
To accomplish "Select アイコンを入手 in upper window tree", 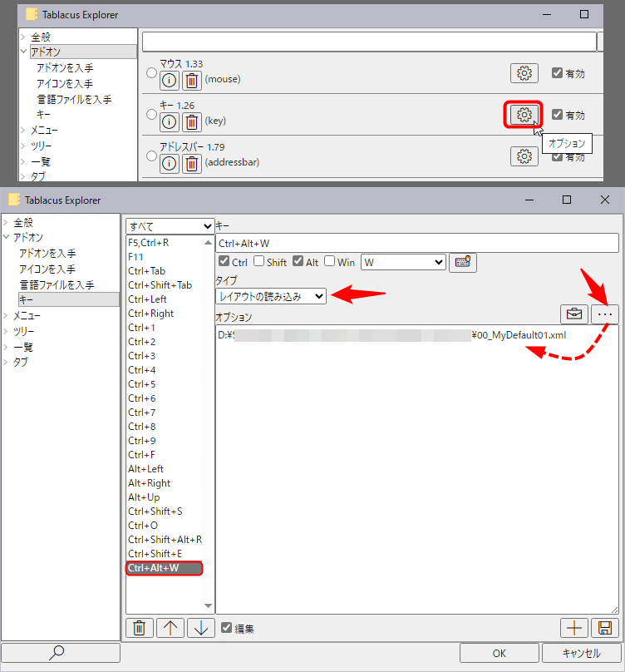I will 65,83.
